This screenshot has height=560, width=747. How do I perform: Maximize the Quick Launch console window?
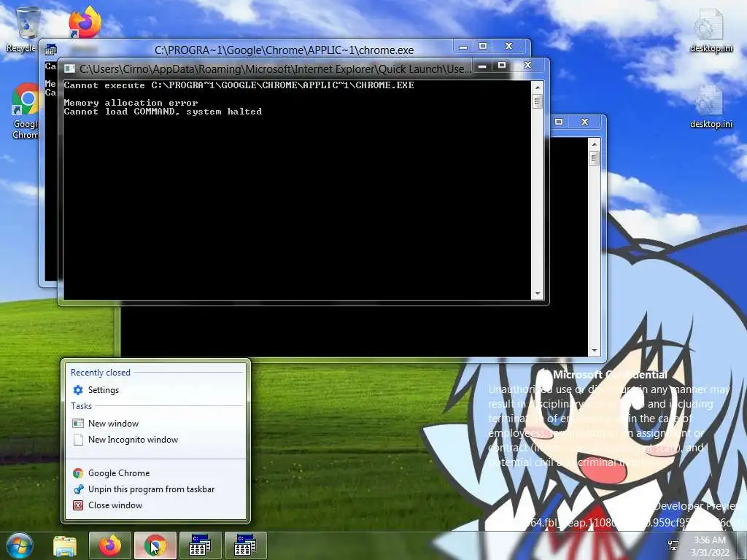tap(502, 65)
